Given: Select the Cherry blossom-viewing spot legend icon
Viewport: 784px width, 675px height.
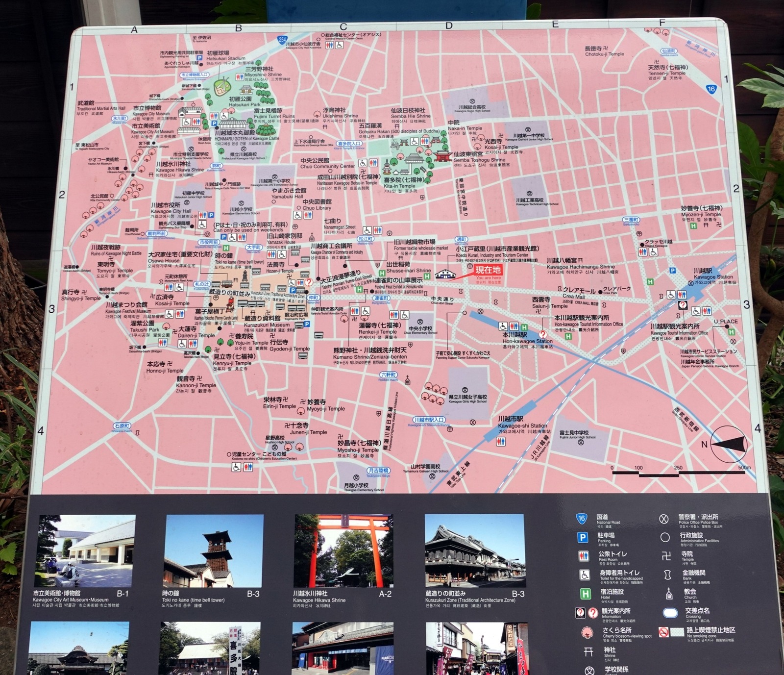Looking at the screenshot, I should click(x=587, y=632).
